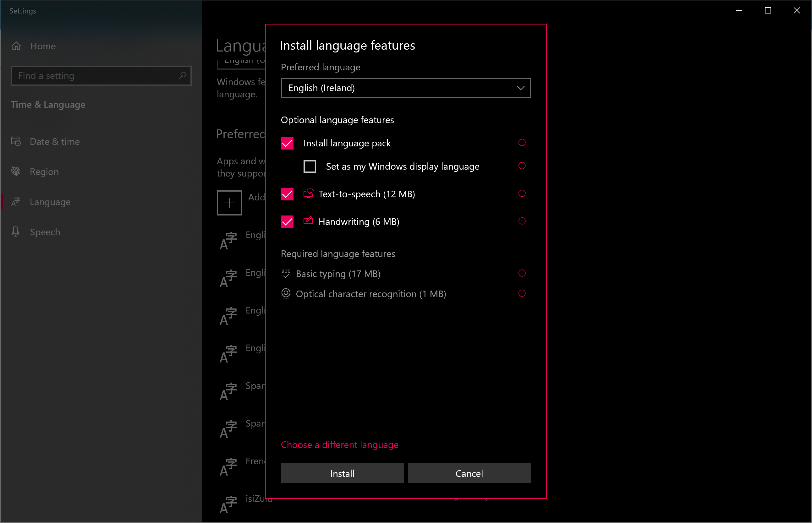Click the Install button
This screenshot has width=812, height=523.
(342, 473)
